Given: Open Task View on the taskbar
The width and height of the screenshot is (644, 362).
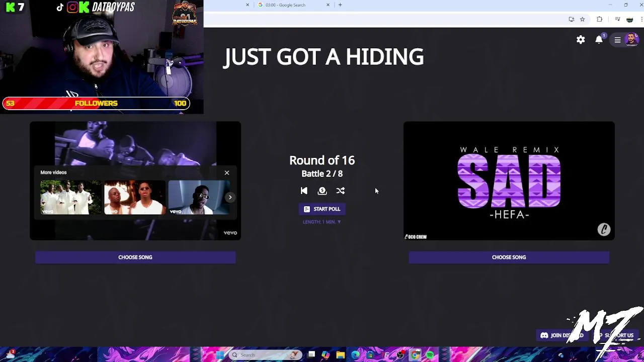Looking at the screenshot, I should coord(311,355).
